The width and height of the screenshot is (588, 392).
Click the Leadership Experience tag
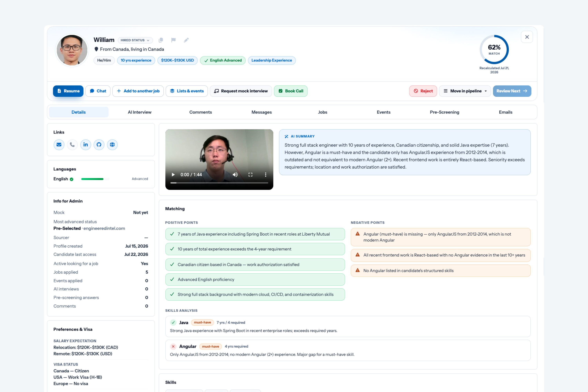point(272,60)
